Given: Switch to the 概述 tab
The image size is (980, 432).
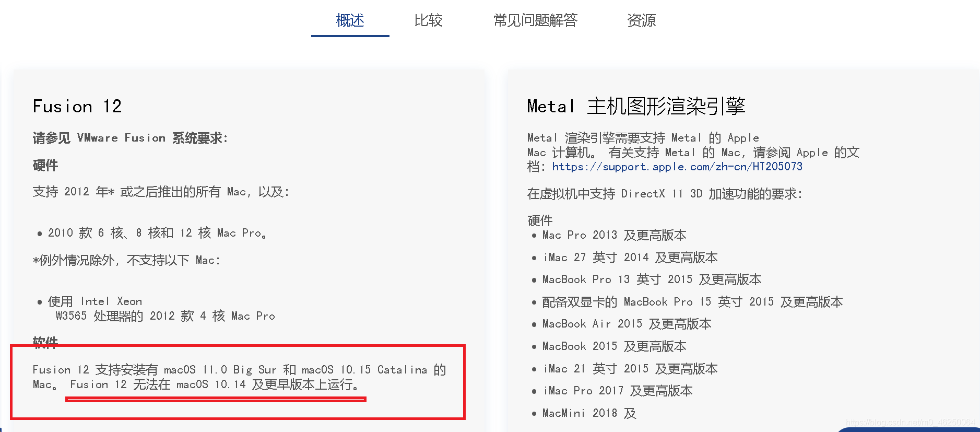Looking at the screenshot, I should (x=350, y=20).
